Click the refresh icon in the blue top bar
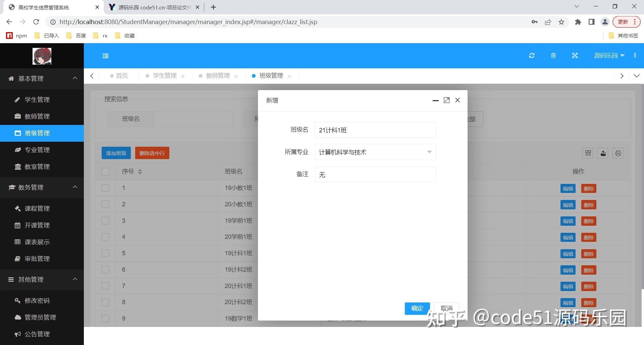Viewport: 644px width, 345px height. [531, 56]
